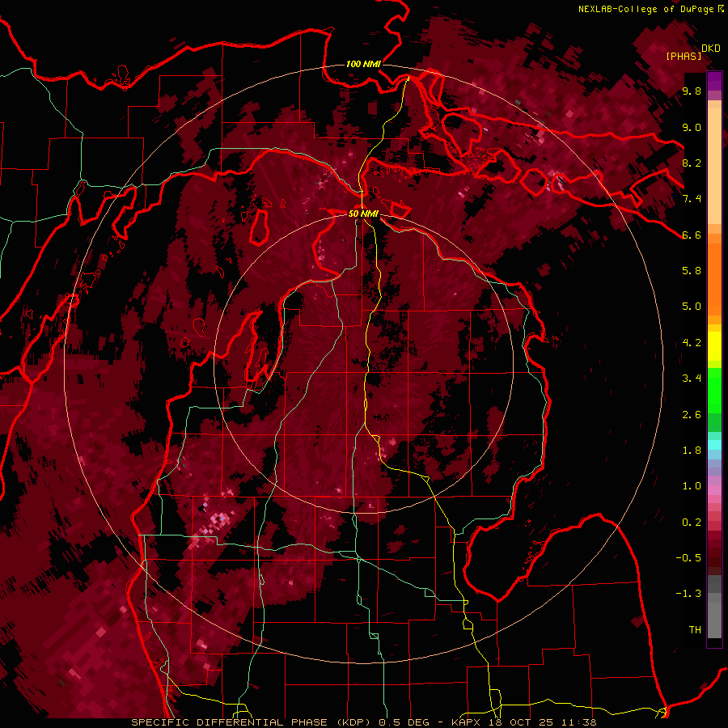Click the 100 NMI range ring label
The height and width of the screenshot is (728, 728).
click(363, 64)
